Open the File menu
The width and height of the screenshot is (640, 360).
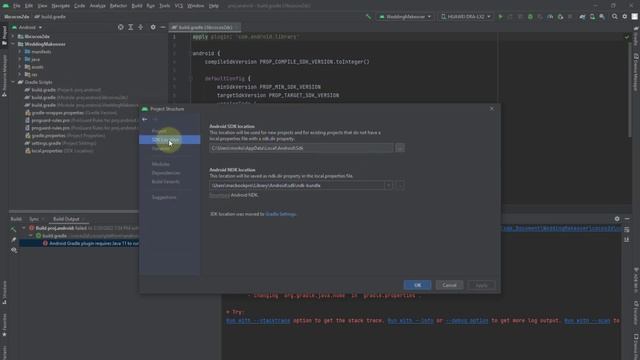click(x=17, y=6)
